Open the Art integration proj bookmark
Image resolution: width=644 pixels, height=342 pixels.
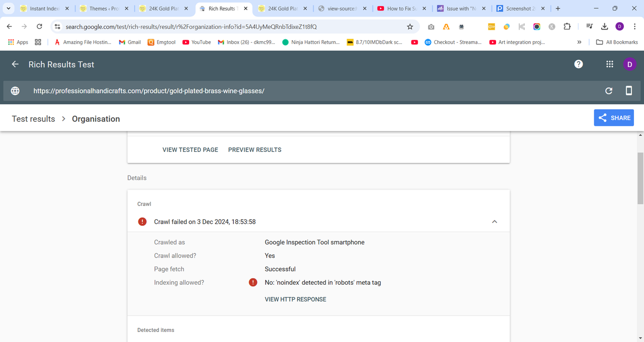click(517, 42)
